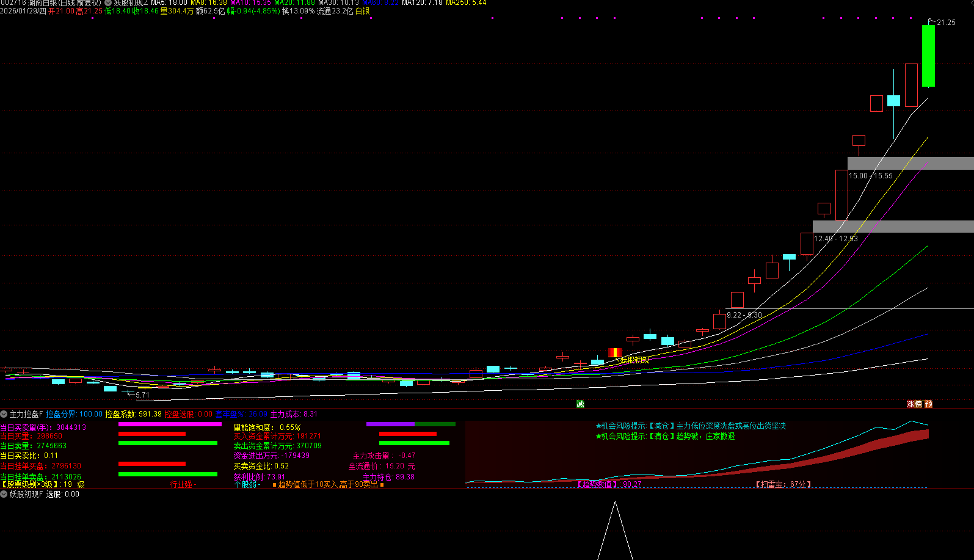Select the MA5: 18.00 legend label
This screenshot has width=974, height=560.
[x=169, y=3]
